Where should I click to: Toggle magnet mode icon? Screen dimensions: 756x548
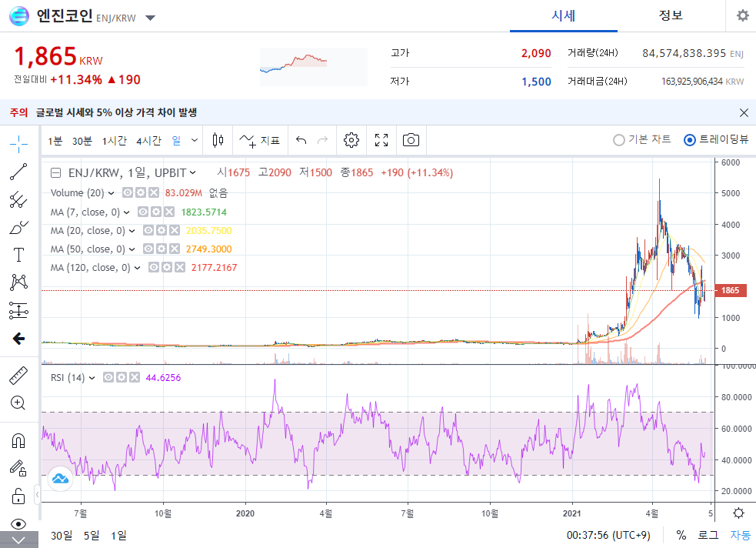[x=18, y=440]
